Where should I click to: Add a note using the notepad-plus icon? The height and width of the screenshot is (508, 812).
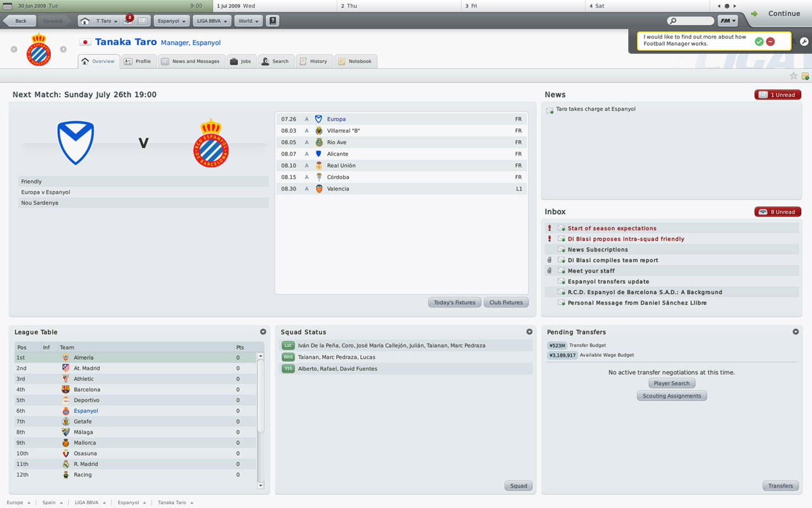(x=805, y=76)
